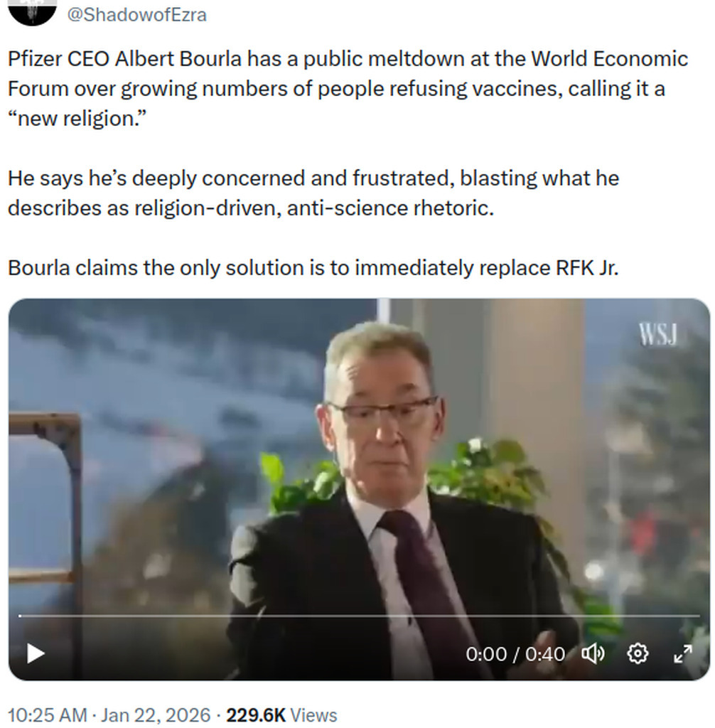The height and width of the screenshot is (728, 715).
Task: Click the "new religion." quoted text
Action: click(x=77, y=119)
